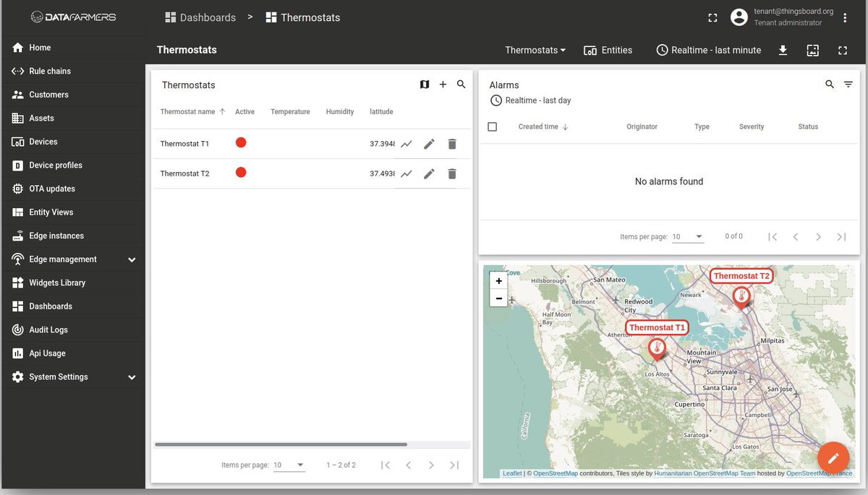Click the Thermostat T2 map marker
The width and height of the screenshot is (868, 495).
(741, 298)
